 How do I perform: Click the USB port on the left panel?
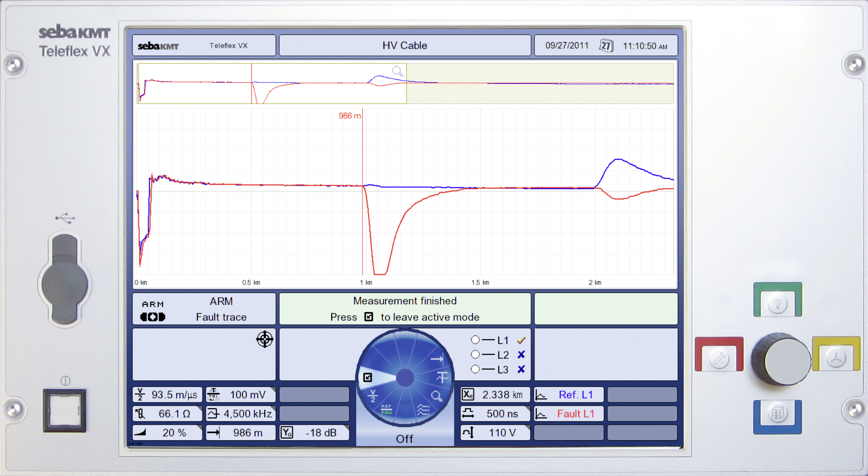pyautogui.click(x=64, y=280)
